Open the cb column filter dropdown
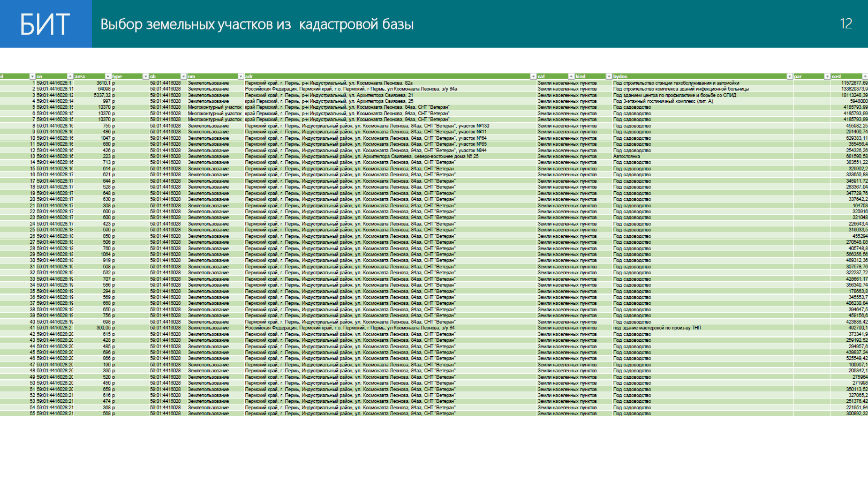 click(184, 77)
